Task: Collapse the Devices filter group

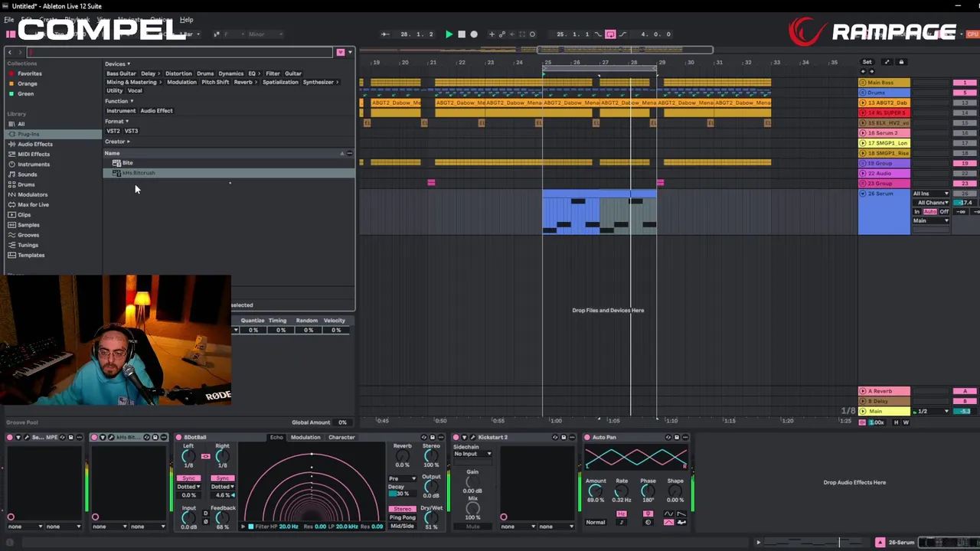Action: pos(118,64)
